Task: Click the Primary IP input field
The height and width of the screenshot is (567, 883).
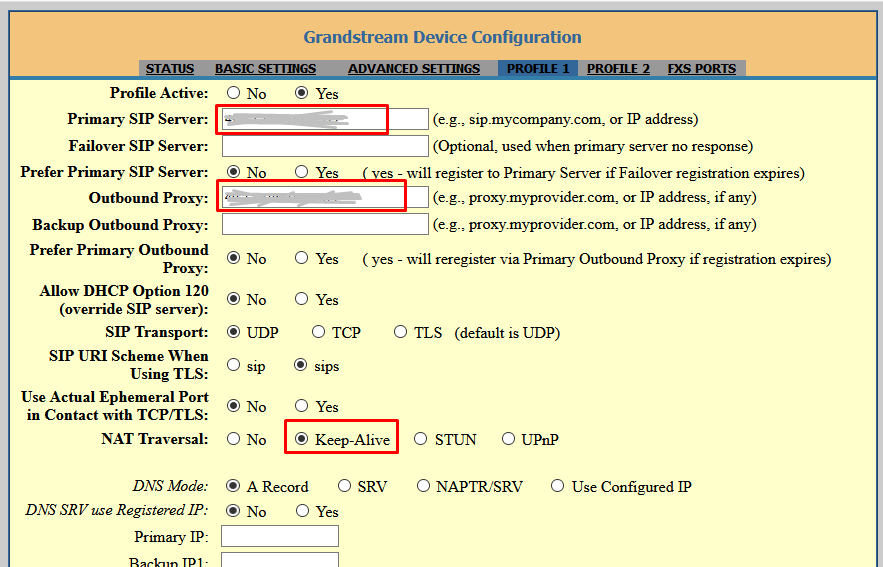Action: click(x=279, y=537)
